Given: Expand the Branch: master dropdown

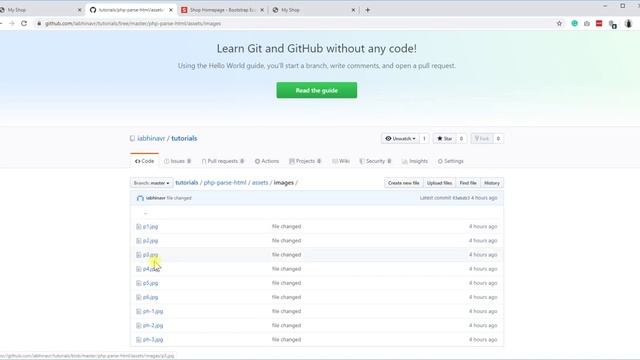Looking at the screenshot, I should click(x=151, y=183).
